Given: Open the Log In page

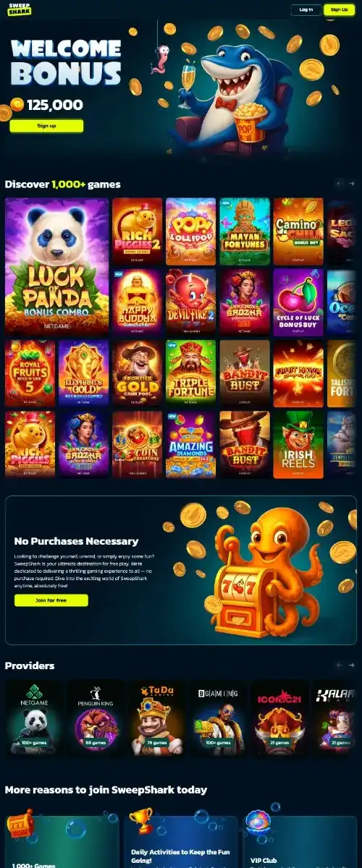Looking at the screenshot, I should pyautogui.click(x=306, y=9).
